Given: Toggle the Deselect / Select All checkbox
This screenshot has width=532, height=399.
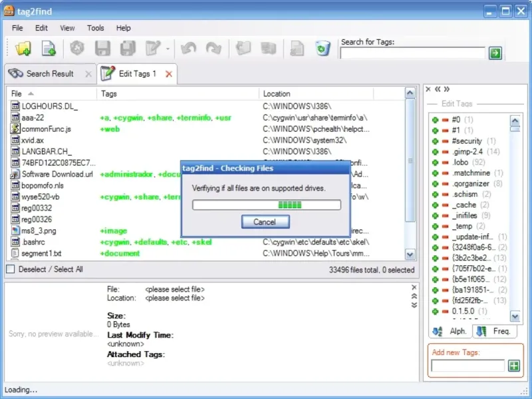Looking at the screenshot, I should pyautogui.click(x=11, y=269).
